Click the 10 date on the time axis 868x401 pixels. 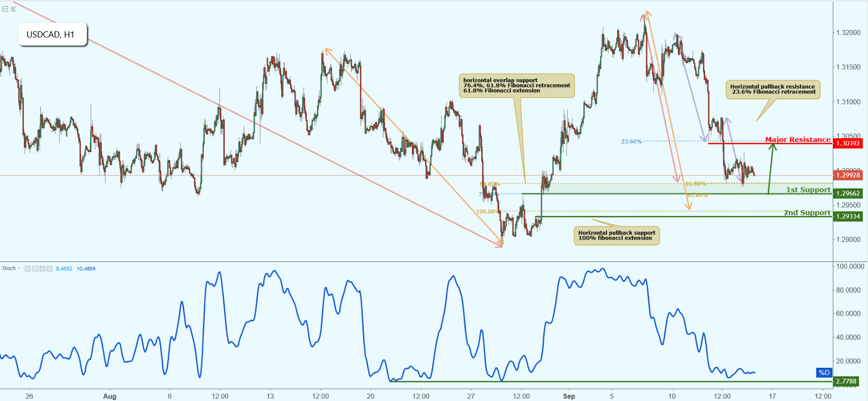(672, 396)
